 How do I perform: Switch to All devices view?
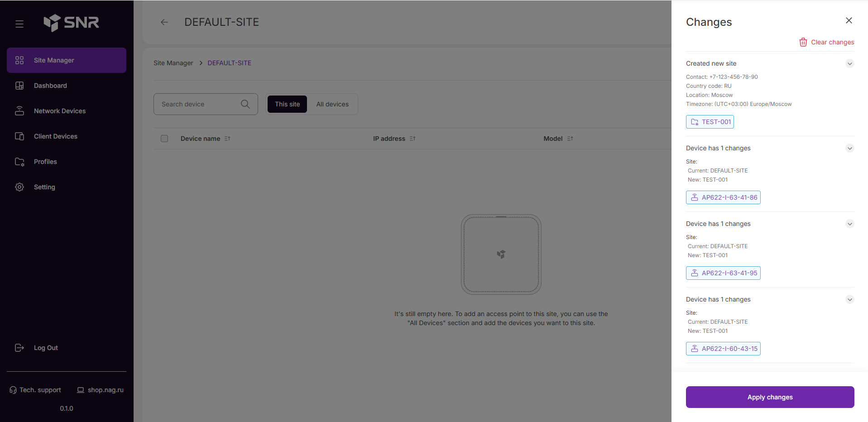pyautogui.click(x=332, y=104)
